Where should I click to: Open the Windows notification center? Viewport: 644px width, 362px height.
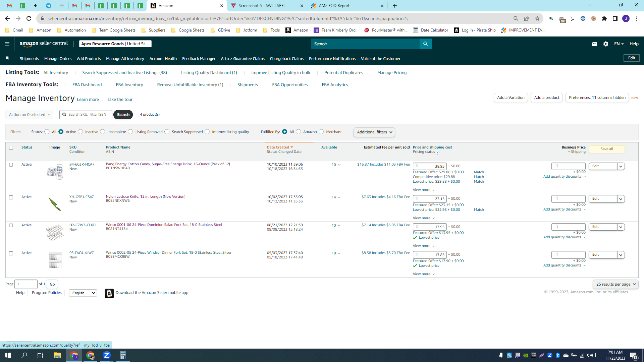pos(634,356)
